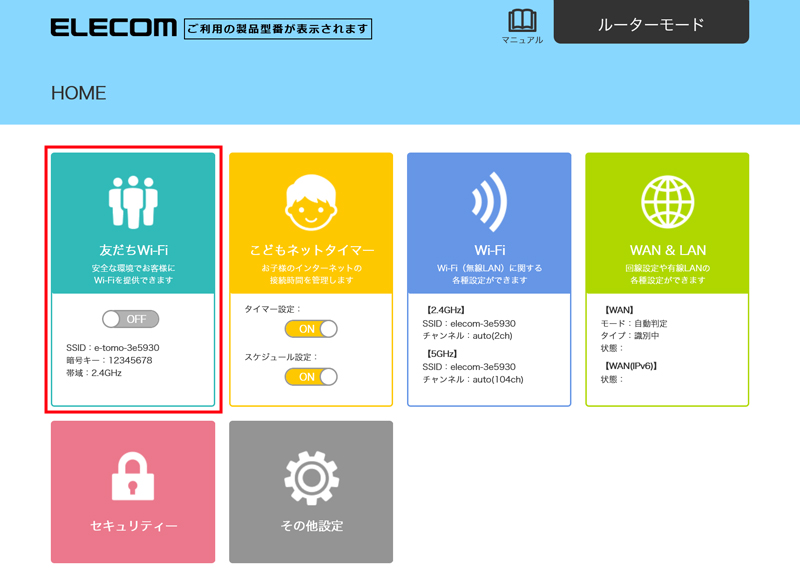Click the gear その他設定 icon
Screen dimensions: 800x582
pyautogui.click(x=311, y=478)
